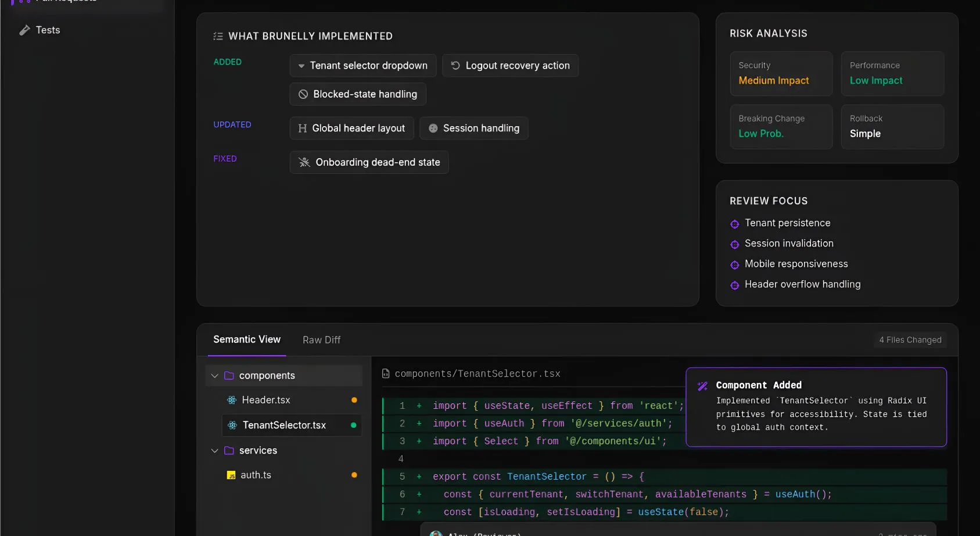980x536 pixels.
Task: Click the target icon beside Mobile responsiveness
Action: click(x=735, y=265)
